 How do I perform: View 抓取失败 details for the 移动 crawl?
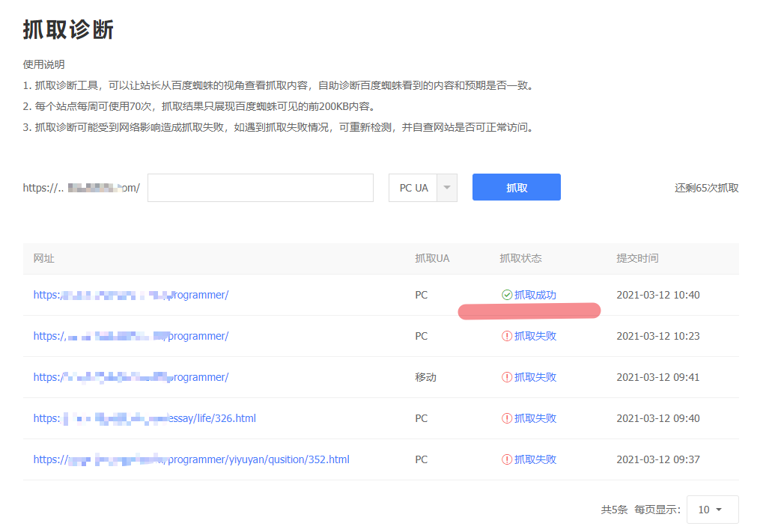point(535,377)
